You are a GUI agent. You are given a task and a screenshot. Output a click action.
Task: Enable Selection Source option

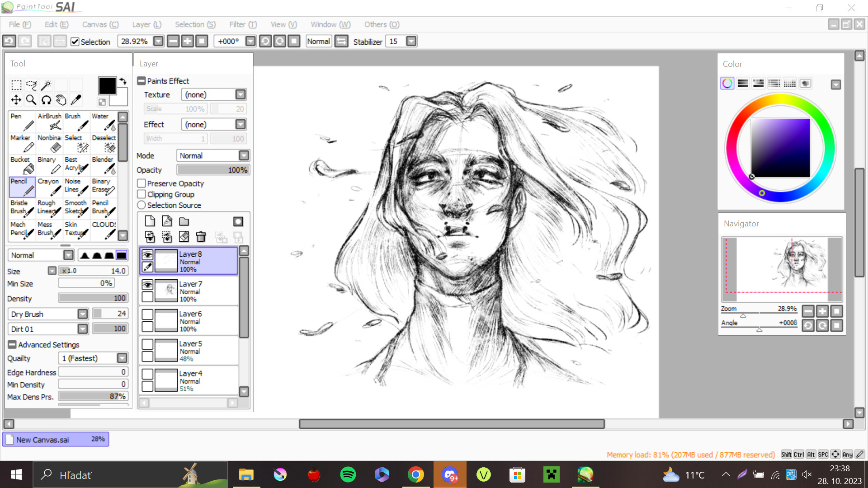pyautogui.click(x=142, y=205)
